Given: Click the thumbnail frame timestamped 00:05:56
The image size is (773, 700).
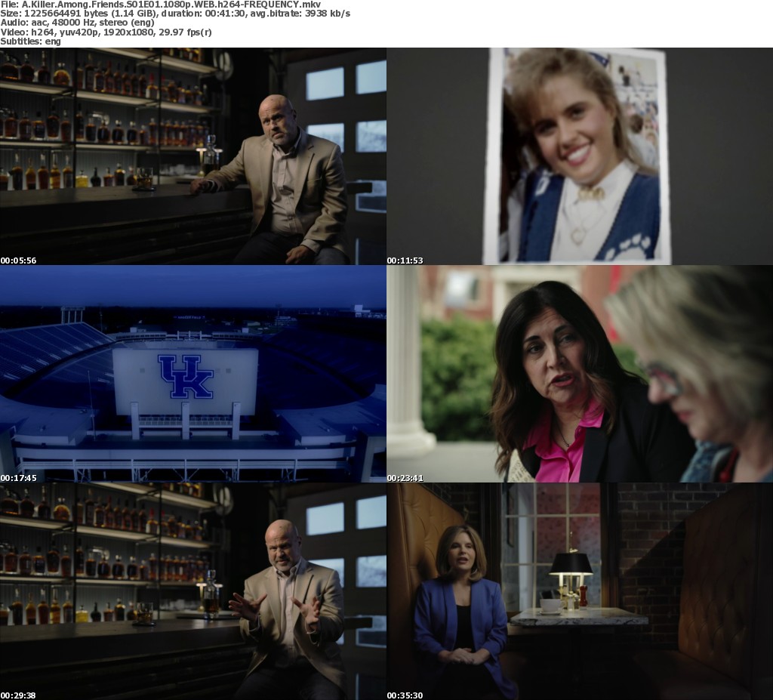Looking at the screenshot, I should (193, 156).
